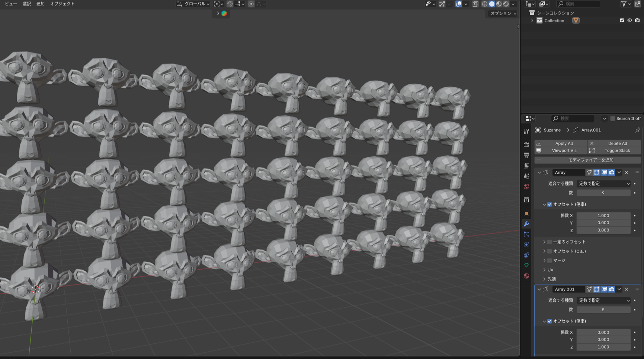This screenshot has height=359, width=644.
Task: Open the Physics properties tab
Action: coord(526,244)
